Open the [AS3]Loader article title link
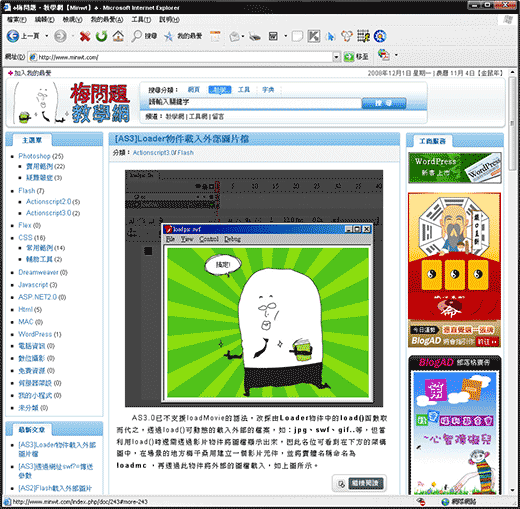520x509 pixels. (x=182, y=139)
